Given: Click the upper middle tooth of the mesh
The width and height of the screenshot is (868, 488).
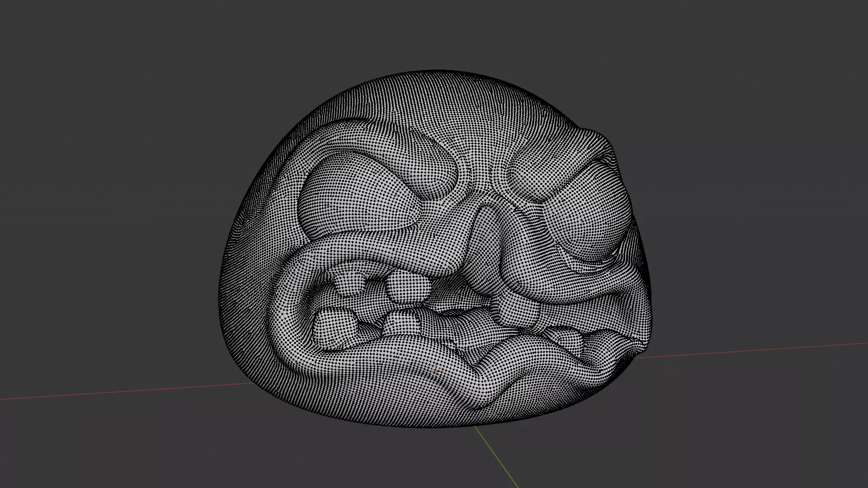Looking at the screenshot, I should [408, 286].
